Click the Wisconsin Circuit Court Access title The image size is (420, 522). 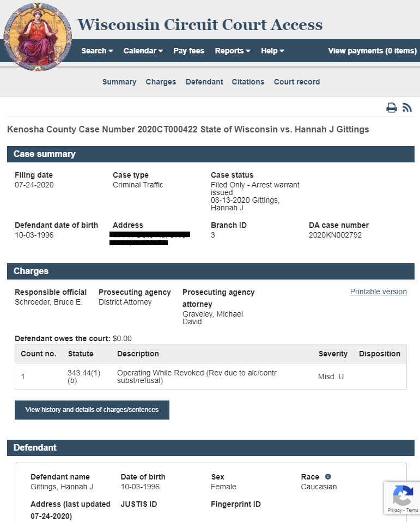tap(200, 25)
